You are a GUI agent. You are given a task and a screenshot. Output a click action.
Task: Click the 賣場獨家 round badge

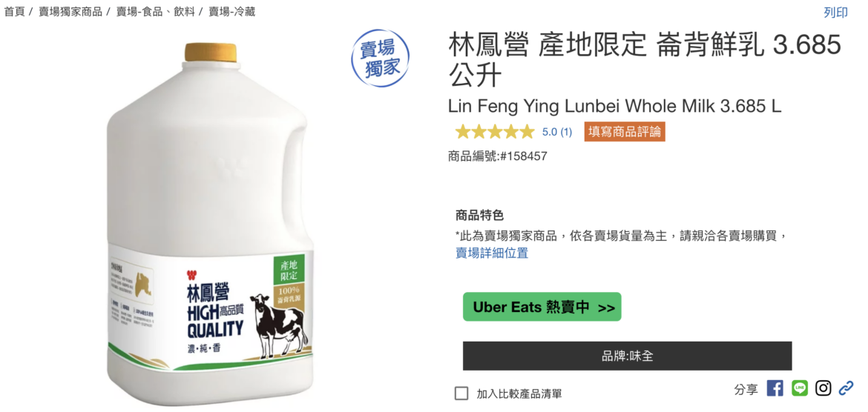click(x=381, y=58)
